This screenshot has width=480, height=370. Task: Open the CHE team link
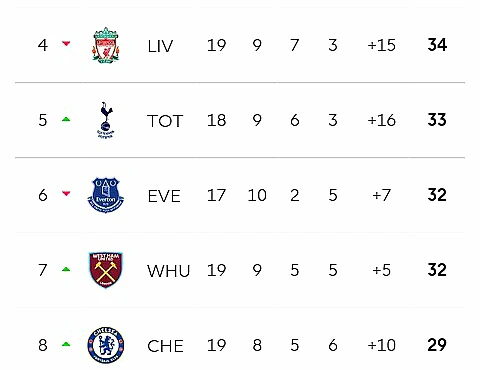(165, 346)
